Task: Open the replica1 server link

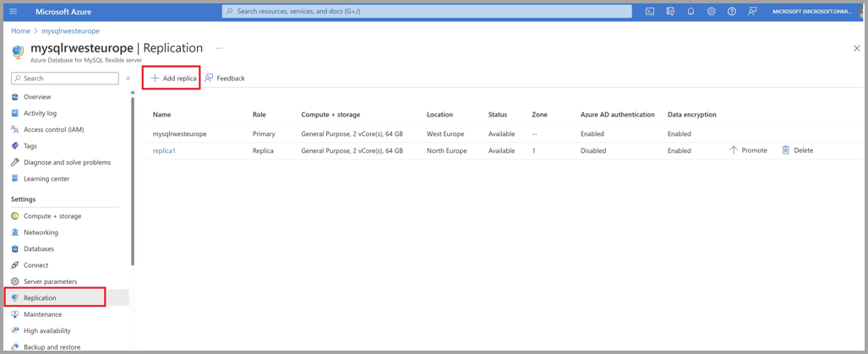Action: point(164,151)
